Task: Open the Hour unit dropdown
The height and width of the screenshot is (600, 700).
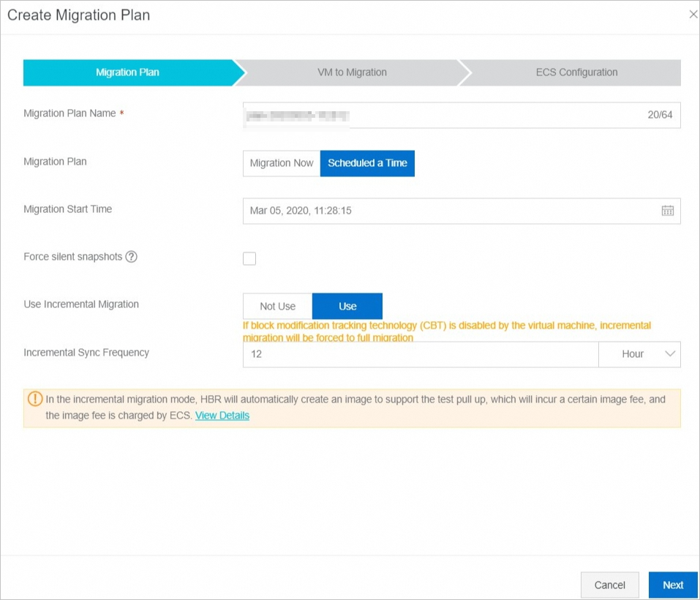Action: coord(639,354)
